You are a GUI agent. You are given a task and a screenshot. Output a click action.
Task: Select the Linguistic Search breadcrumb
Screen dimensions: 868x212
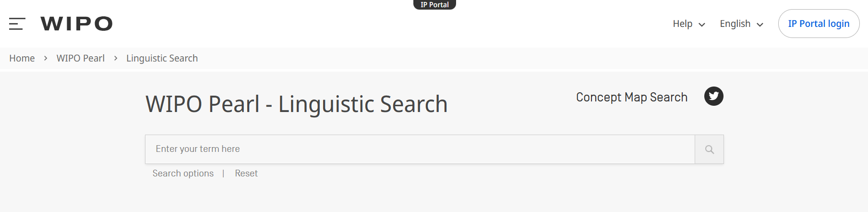pyautogui.click(x=162, y=58)
